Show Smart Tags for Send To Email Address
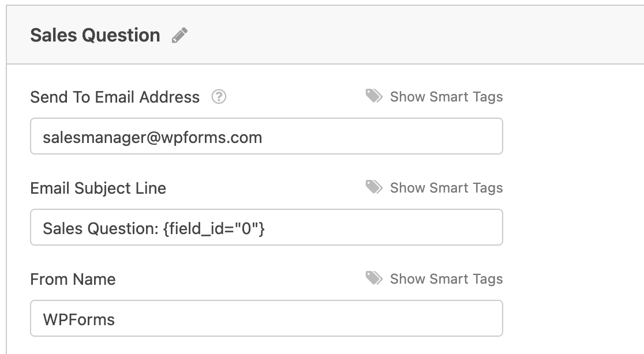This screenshot has height=354, width=644. (446, 97)
